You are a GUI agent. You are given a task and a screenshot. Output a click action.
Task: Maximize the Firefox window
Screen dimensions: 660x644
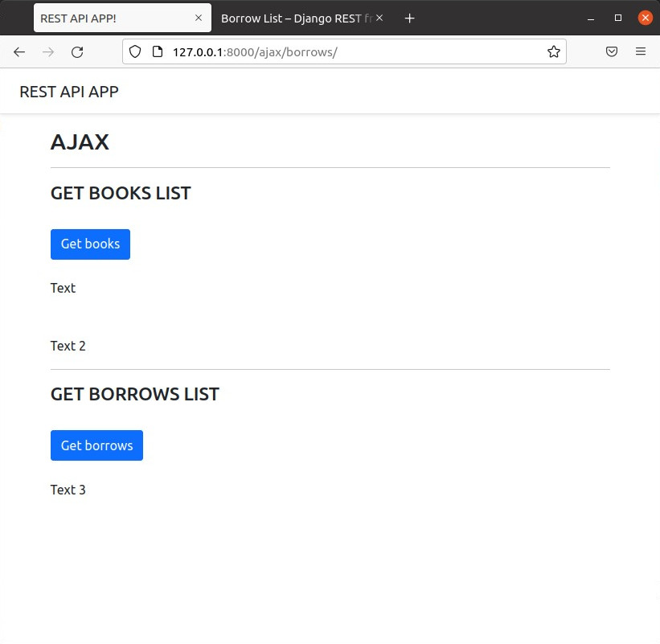618,18
